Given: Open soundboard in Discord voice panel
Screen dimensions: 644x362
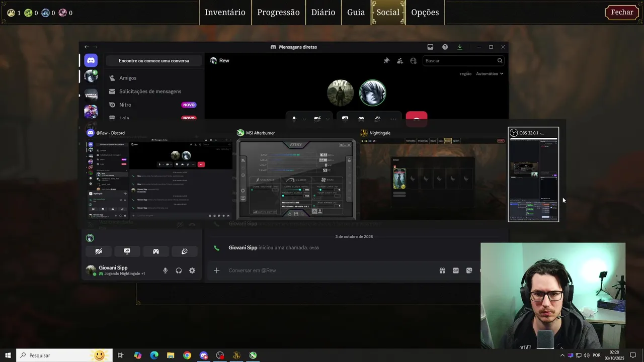Looking at the screenshot, I should pyautogui.click(x=185, y=251).
